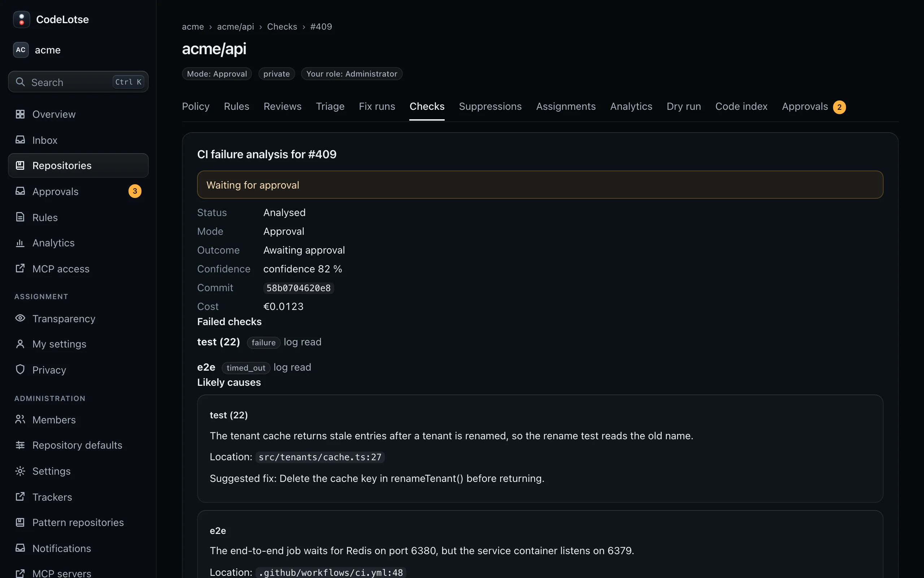Select the Fix runs tab
The height and width of the screenshot is (578, 924).
pyautogui.click(x=377, y=106)
